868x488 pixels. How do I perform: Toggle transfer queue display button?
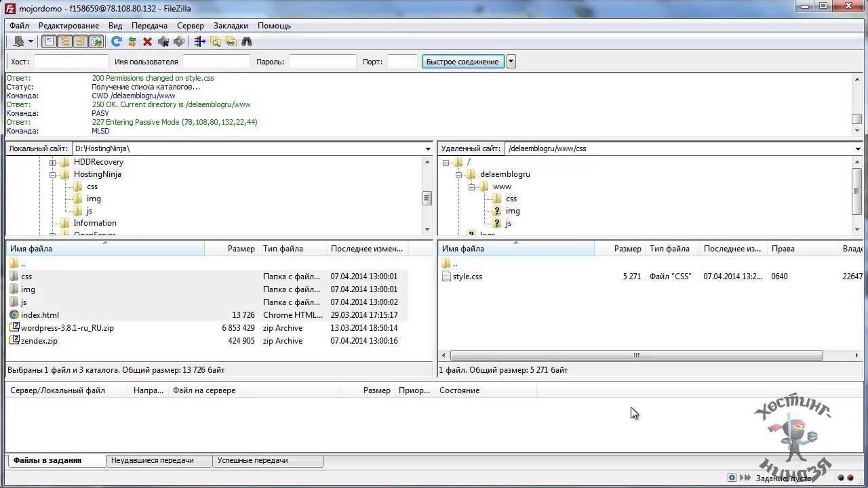(x=96, y=41)
